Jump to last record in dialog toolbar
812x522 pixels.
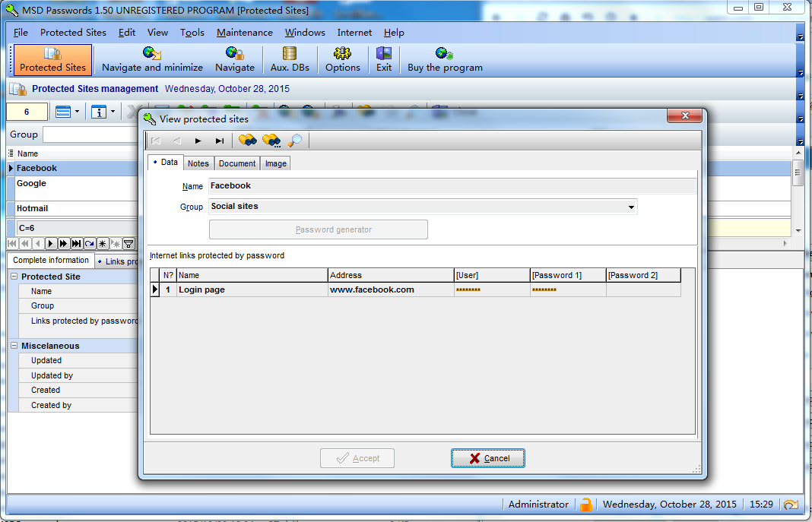point(220,141)
